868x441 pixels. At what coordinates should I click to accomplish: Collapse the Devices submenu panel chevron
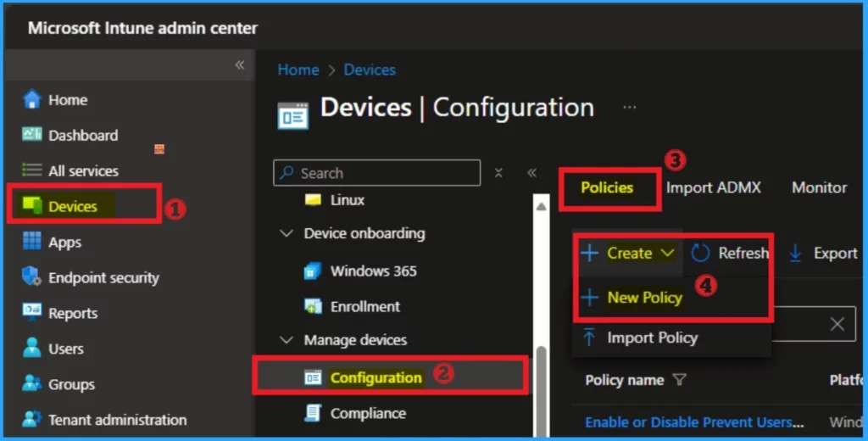click(x=532, y=173)
